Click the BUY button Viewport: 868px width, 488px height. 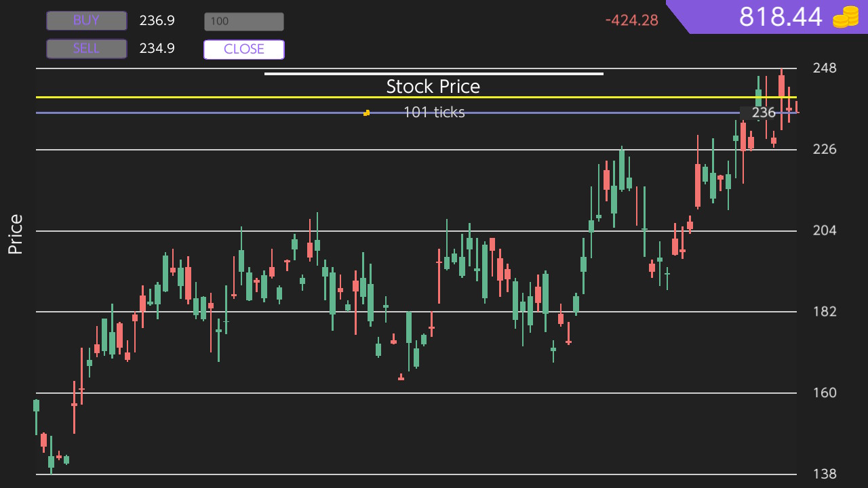86,20
